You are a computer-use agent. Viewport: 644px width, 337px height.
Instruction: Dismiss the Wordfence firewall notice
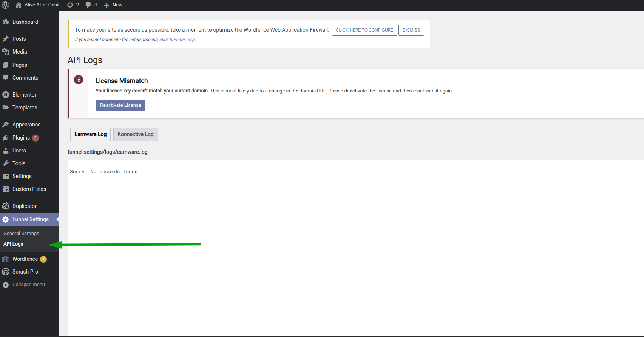coord(411,30)
